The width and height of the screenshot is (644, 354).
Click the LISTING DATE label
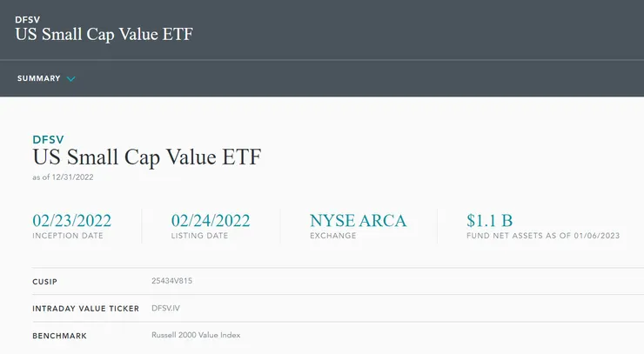tap(201, 236)
